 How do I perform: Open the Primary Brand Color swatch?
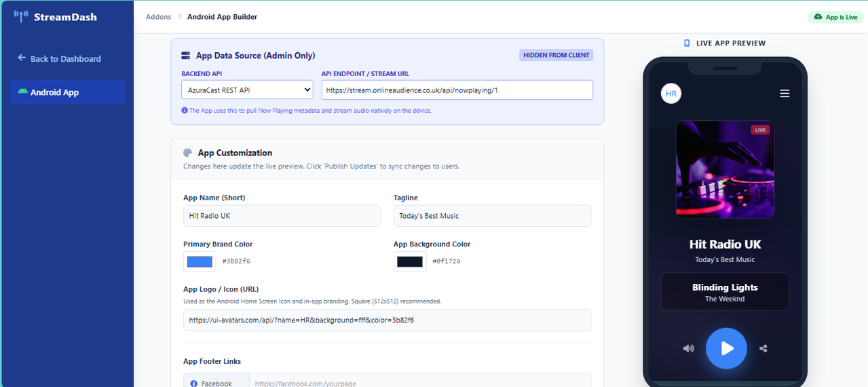pyautogui.click(x=200, y=261)
